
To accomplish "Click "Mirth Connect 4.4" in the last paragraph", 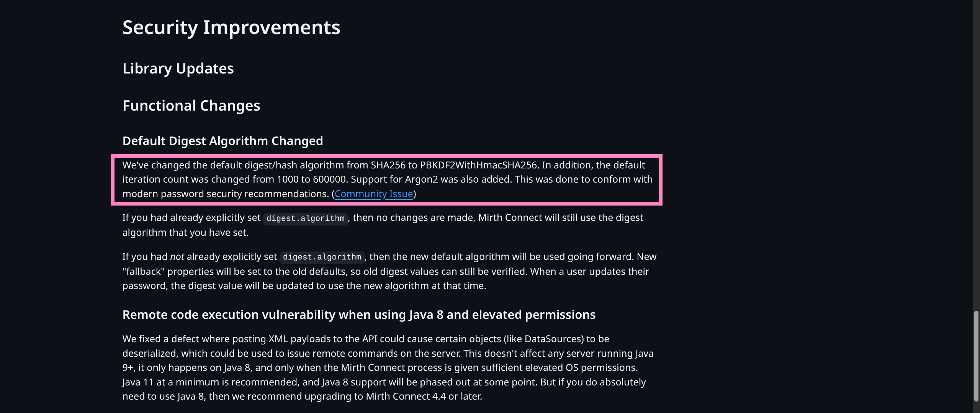I will (406, 397).
